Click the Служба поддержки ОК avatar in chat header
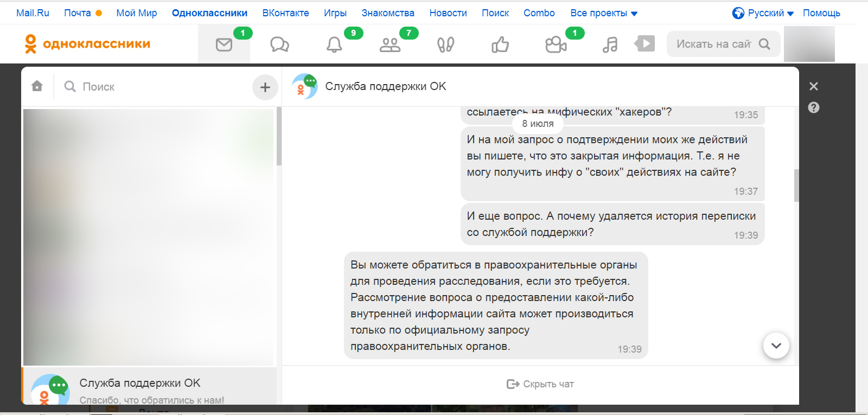Image resolution: width=868 pixels, height=415 pixels. (x=305, y=86)
